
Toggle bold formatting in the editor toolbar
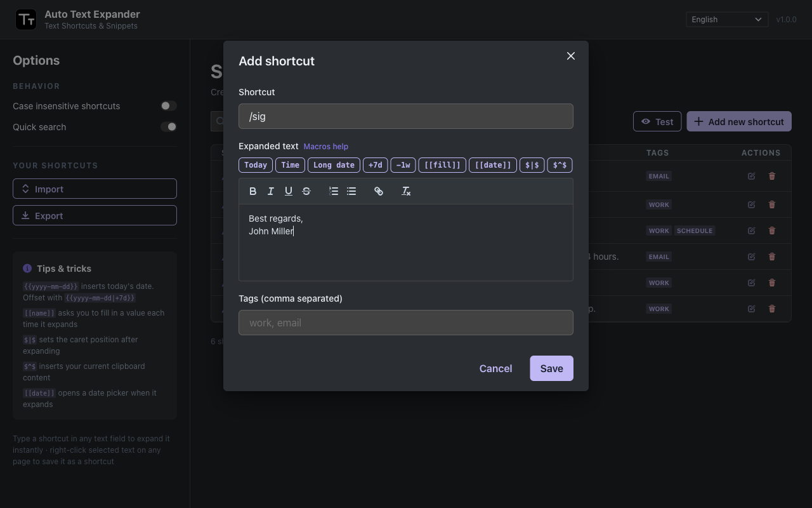click(253, 191)
